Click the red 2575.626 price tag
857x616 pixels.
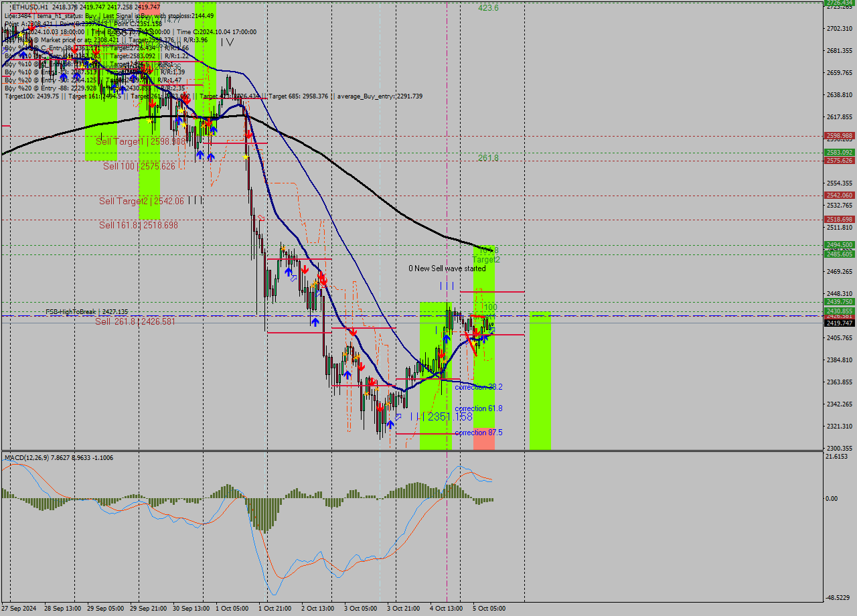pos(840,161)
